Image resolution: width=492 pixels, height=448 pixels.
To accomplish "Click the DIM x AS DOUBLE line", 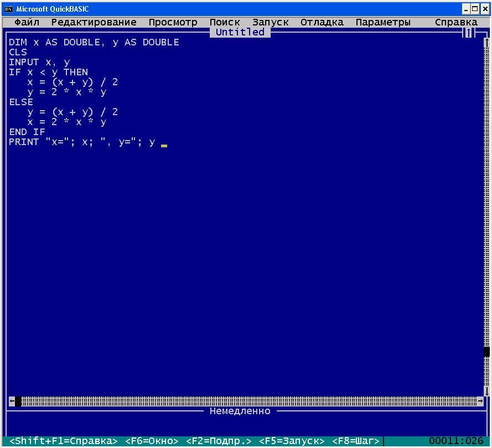I will coord(94,43).
